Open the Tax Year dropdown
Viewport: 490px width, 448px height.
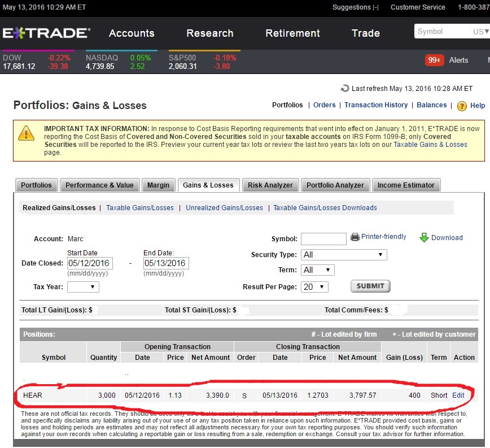pyautogui.click(x=83, y=286)
